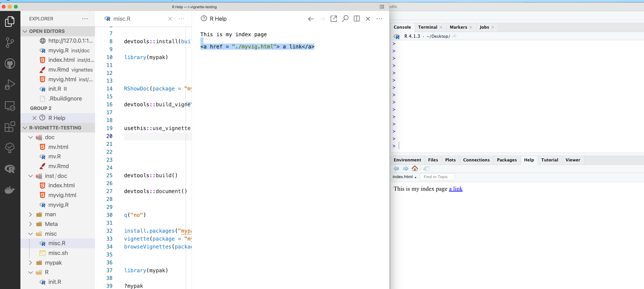This screenshot has height=289, width=644.
Task: Collapse the misc folder
Action: pos(30,234)
